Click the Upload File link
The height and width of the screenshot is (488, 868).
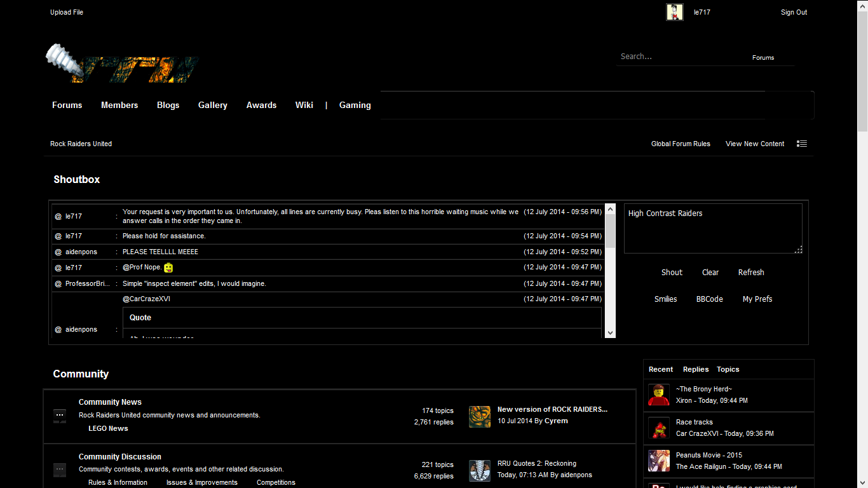pyautogui.click(x=67, y=12)
